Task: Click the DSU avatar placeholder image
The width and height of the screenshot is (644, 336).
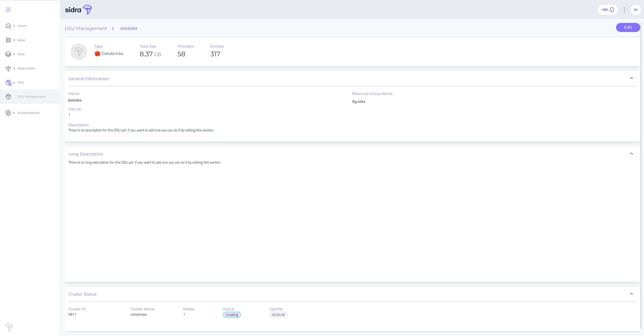Action: [79, 52]
